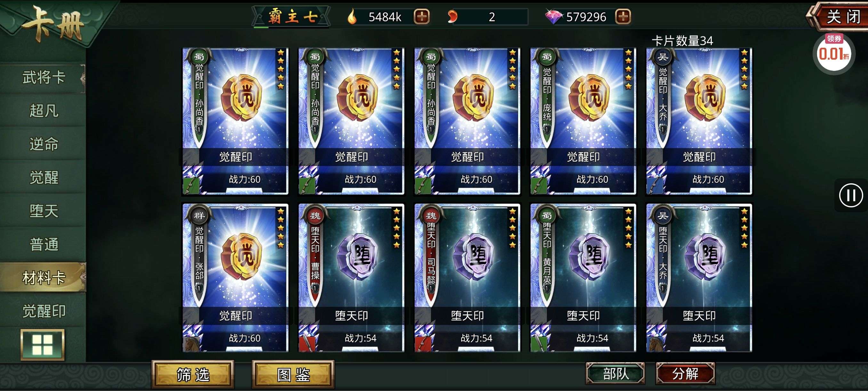Open the 觉醒印 sidebar entry

43,312
